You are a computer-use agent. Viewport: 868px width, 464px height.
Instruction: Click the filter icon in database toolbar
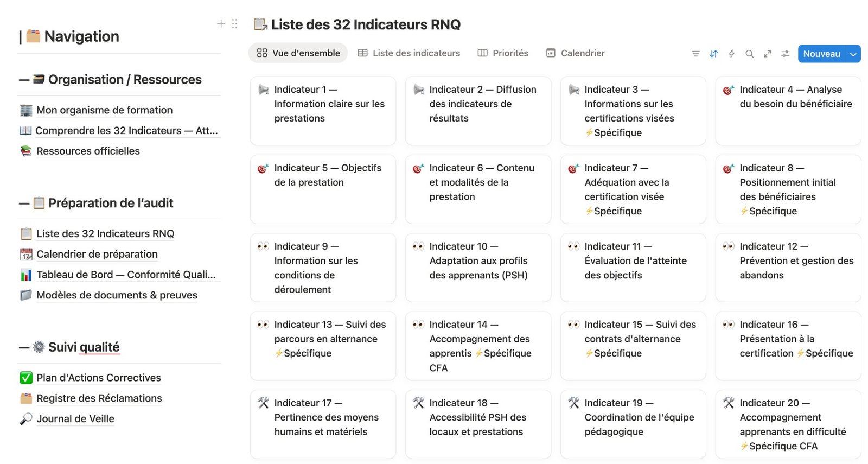695,54
